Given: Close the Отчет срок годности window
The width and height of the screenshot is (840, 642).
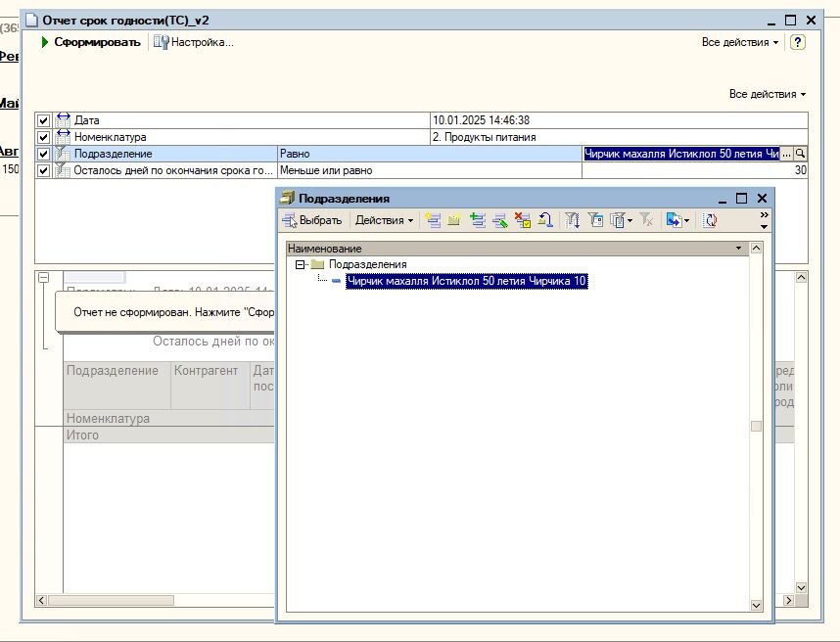Looking at the screenshot, I should click(x=811, y=21).
